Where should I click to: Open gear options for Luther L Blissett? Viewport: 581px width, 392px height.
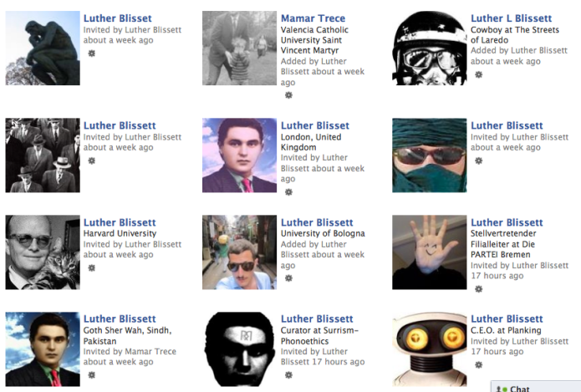coord(479,74)
